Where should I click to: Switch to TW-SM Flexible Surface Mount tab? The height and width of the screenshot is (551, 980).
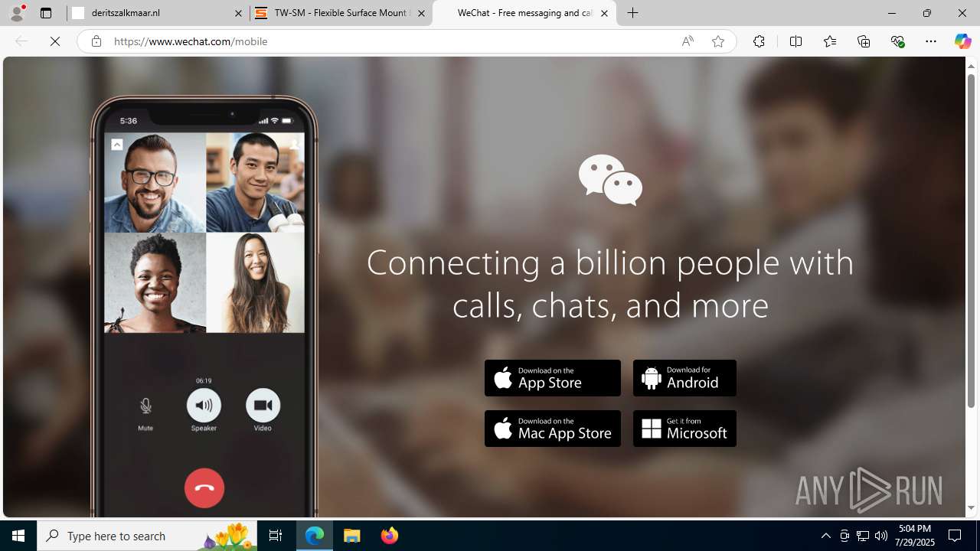[341, 13]
